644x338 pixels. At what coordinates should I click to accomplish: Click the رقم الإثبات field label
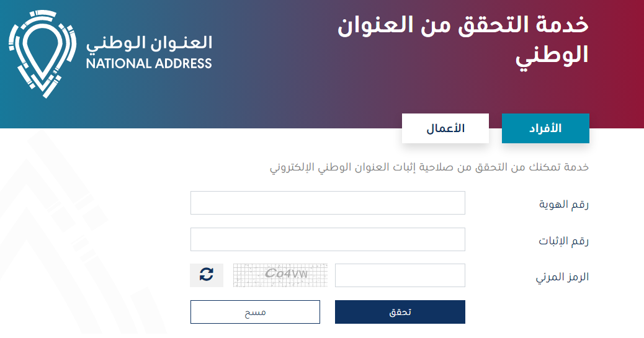pyautogui.click(x=563, y=241)
